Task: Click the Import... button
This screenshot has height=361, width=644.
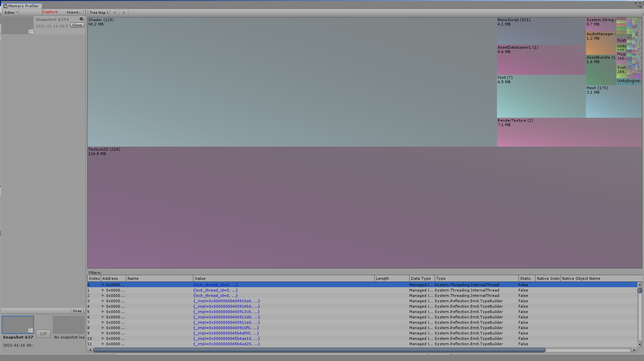Action: [x=74, y=12]
